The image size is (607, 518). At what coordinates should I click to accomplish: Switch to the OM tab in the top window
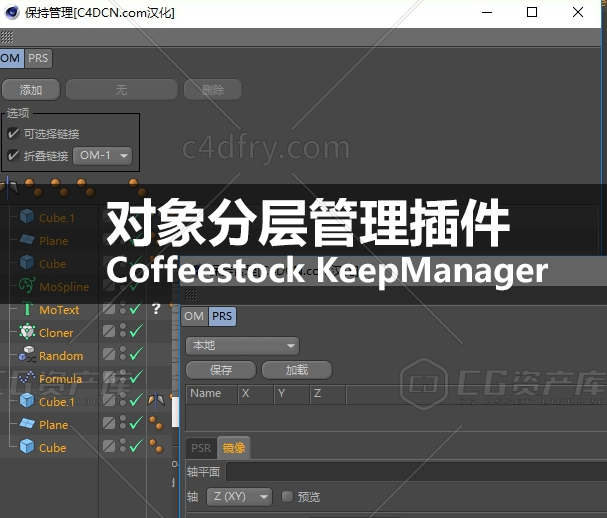tap(11, 58)
